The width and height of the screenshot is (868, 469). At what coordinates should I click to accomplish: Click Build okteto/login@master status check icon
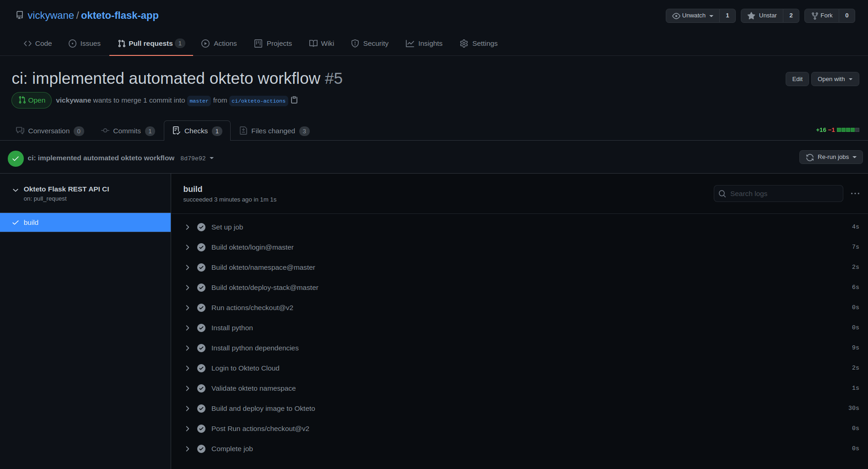(x=201, y=247)
